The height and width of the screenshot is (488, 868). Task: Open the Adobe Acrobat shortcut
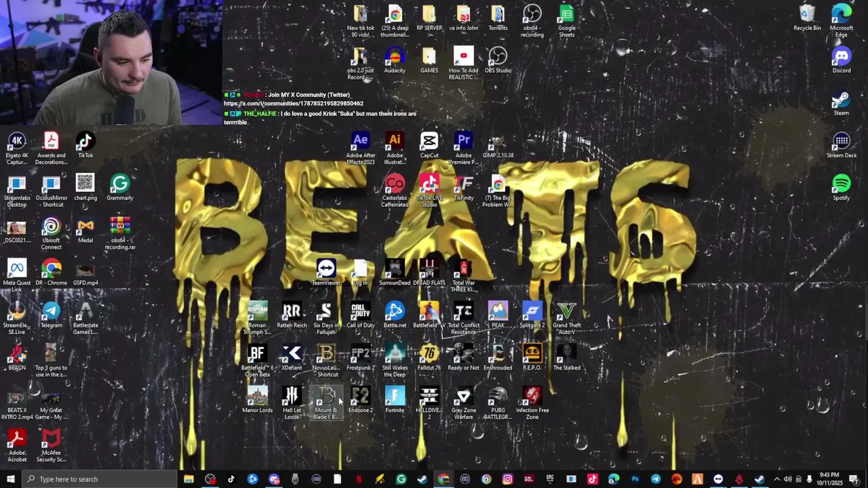[x=17, y=445]
